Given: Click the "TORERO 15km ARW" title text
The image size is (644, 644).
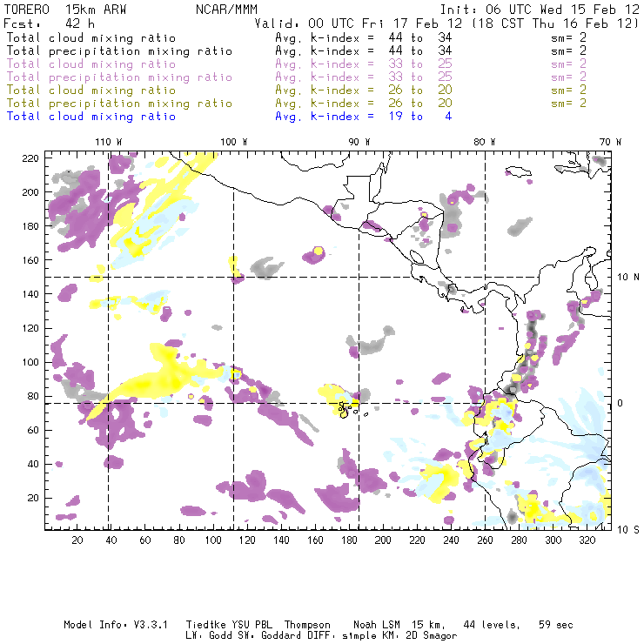Looking at the screenshot, I should tap(65, 10).
